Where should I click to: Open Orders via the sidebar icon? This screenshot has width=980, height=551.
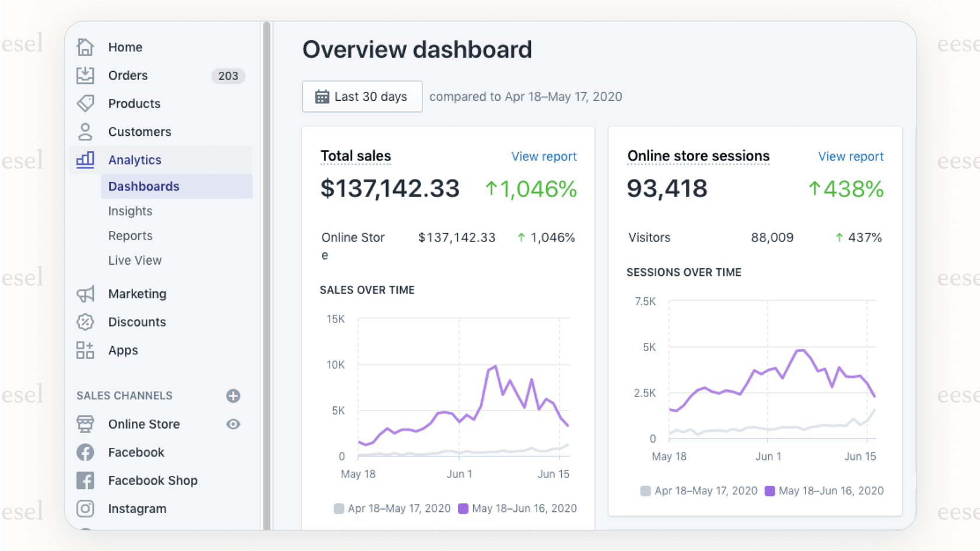[85, 75]
